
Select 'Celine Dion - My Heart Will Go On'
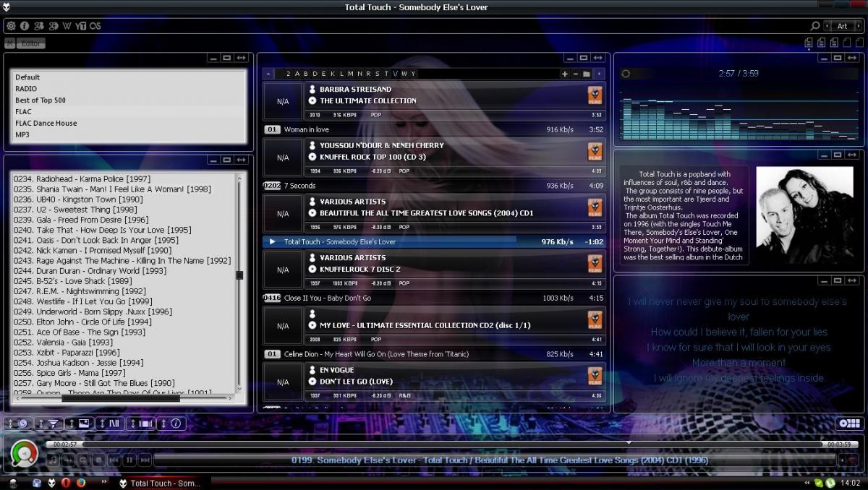[x=434, y=354]
